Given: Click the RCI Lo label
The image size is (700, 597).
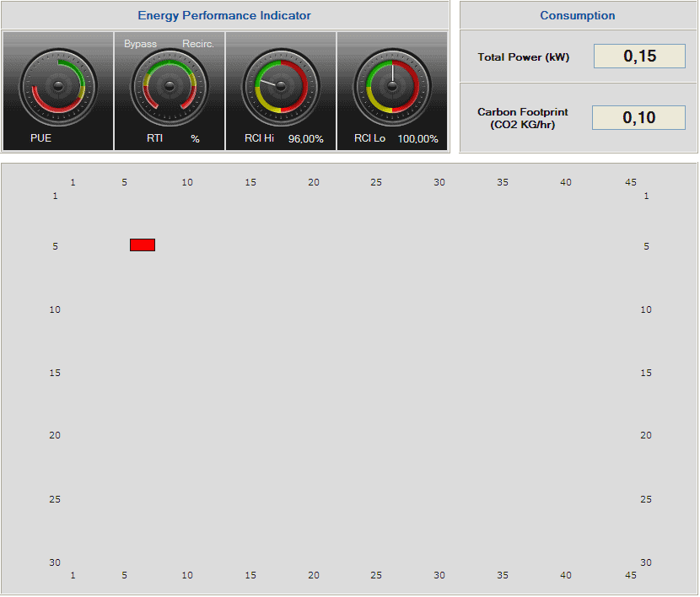Looking at the screenshot, I should point(369,138).
